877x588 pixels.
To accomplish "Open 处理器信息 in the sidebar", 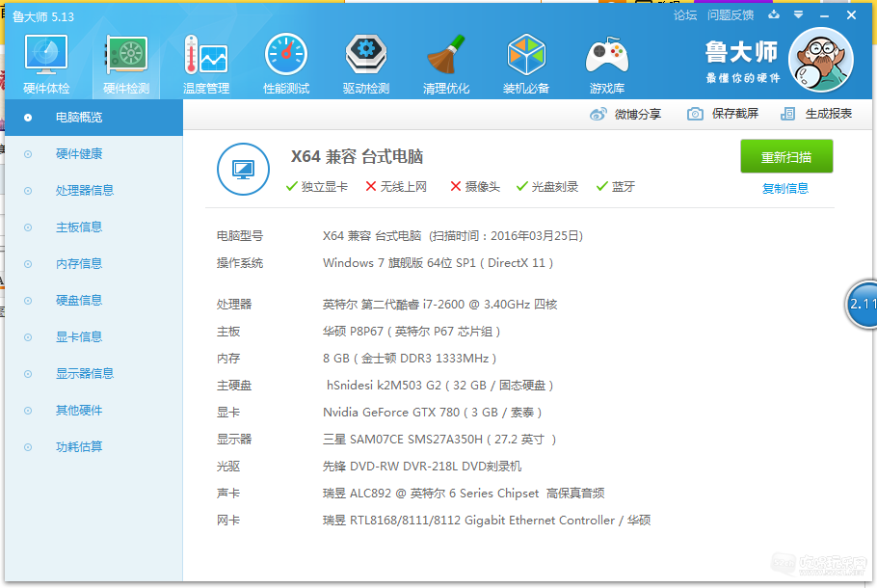I will 94,191.
